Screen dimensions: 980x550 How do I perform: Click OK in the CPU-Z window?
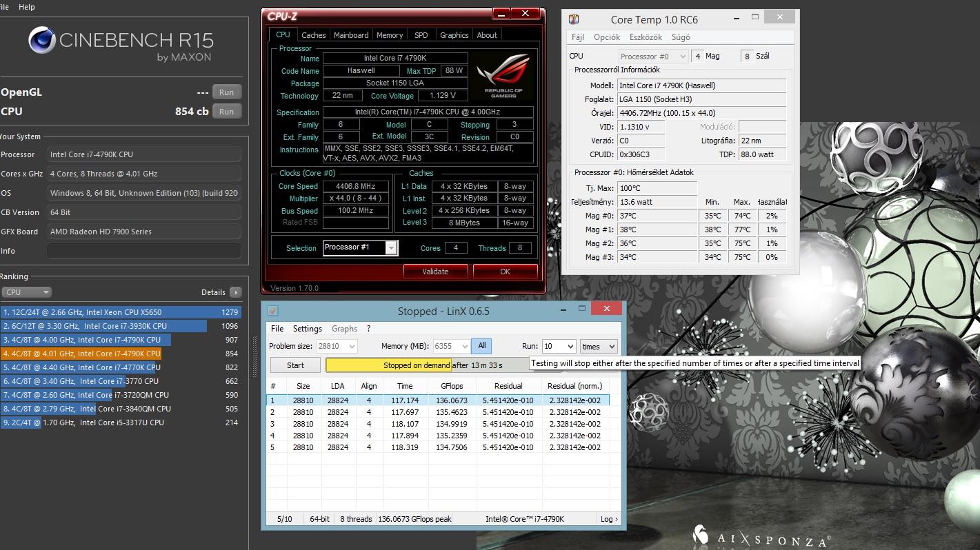tap(505, 272)
